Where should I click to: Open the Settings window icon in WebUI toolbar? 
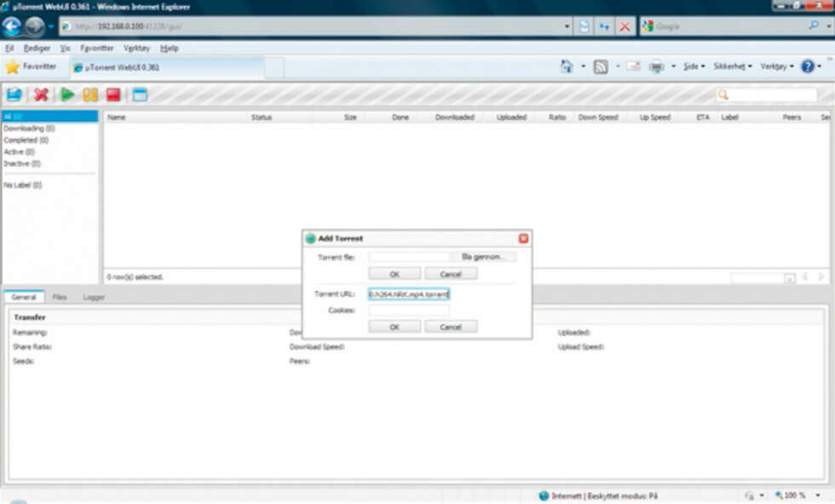140,94
